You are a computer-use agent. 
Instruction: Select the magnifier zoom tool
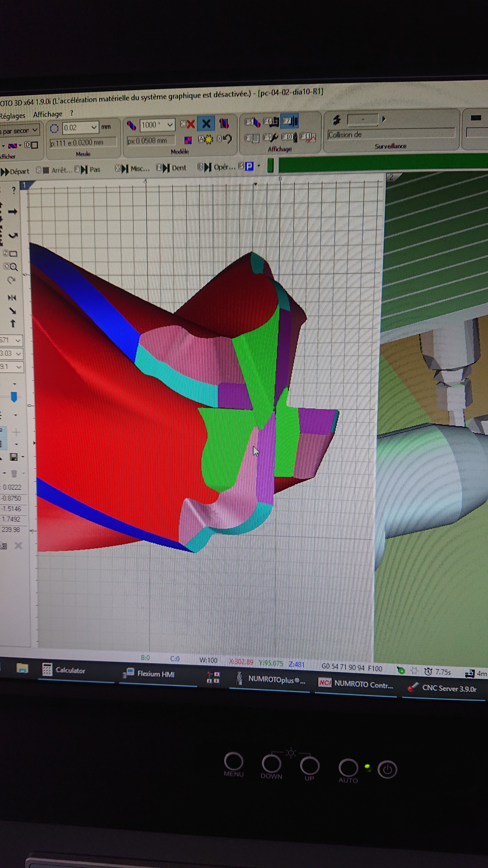(x=10, y=267)
